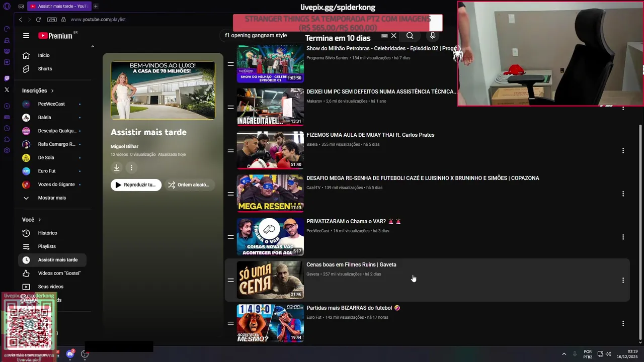Screen dimensions: 644x362
Task: Clear the search box text
Action: pos(394,36)
